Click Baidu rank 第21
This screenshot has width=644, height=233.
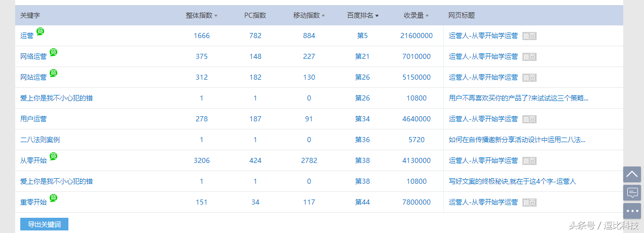click(362, 57)
